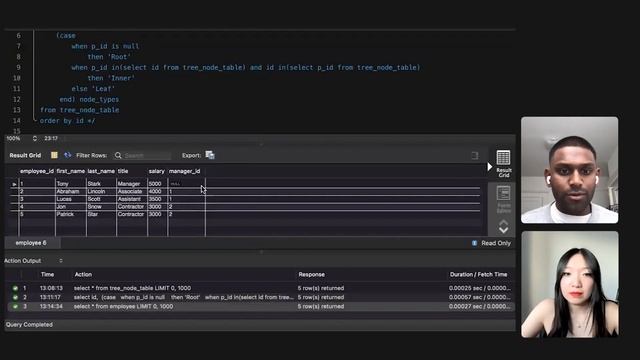The height and width of the screenshot is (360, 640).
Task: Select action row starting 'select id, (case when p_id'
Action: [x=260, y=297]
